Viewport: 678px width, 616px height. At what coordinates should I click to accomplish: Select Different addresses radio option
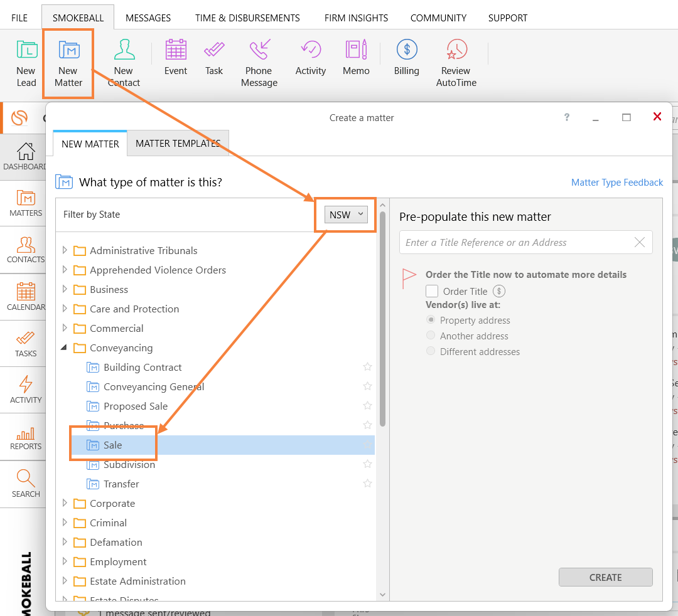[431, 351]
